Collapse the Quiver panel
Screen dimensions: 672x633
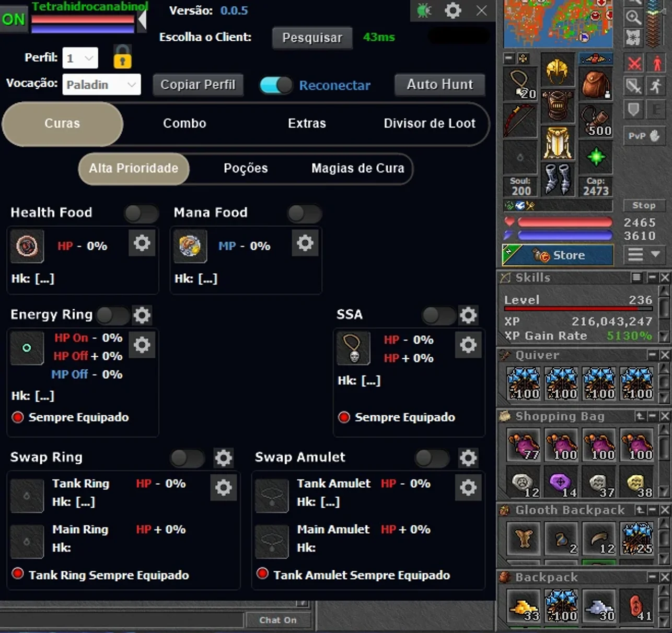(652, 355)
